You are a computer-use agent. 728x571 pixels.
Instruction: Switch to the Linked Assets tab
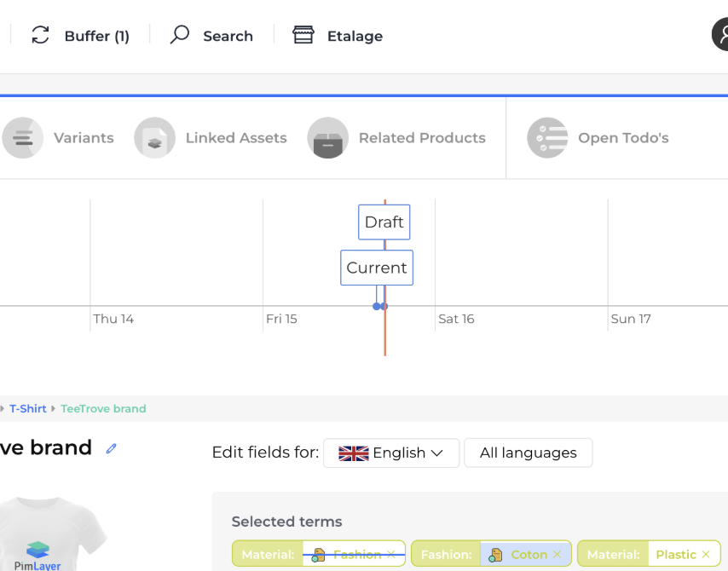[x=236, y=138]
